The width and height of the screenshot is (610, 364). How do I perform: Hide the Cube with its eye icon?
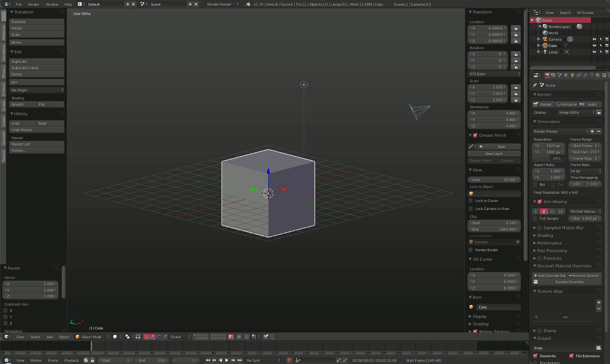594,46
